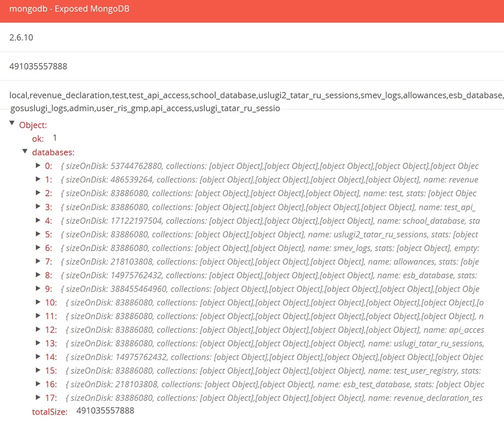Expand database entry 1 revenue arrow
Viewport: 504px width, 425px height.
click(38, 179)
